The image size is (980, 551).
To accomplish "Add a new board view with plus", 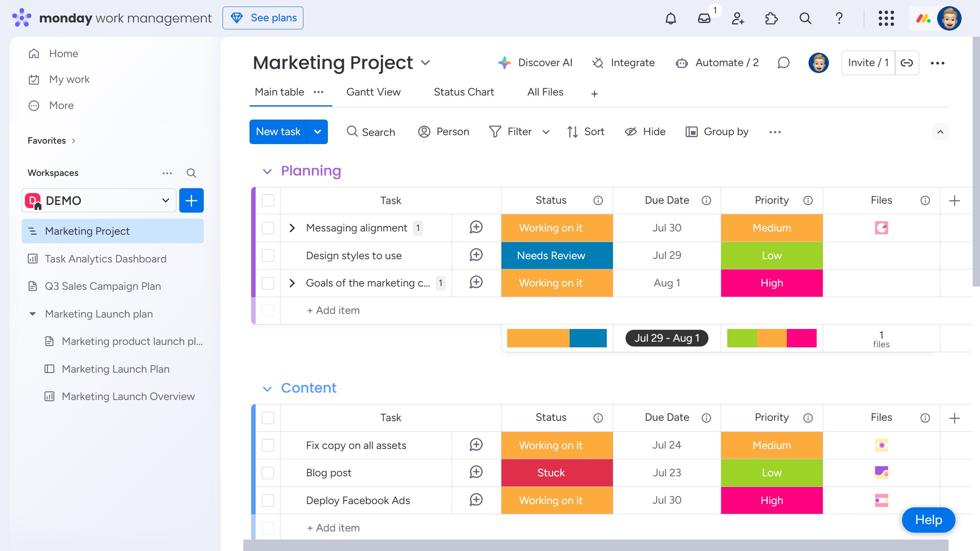I will tap(595, 94).
